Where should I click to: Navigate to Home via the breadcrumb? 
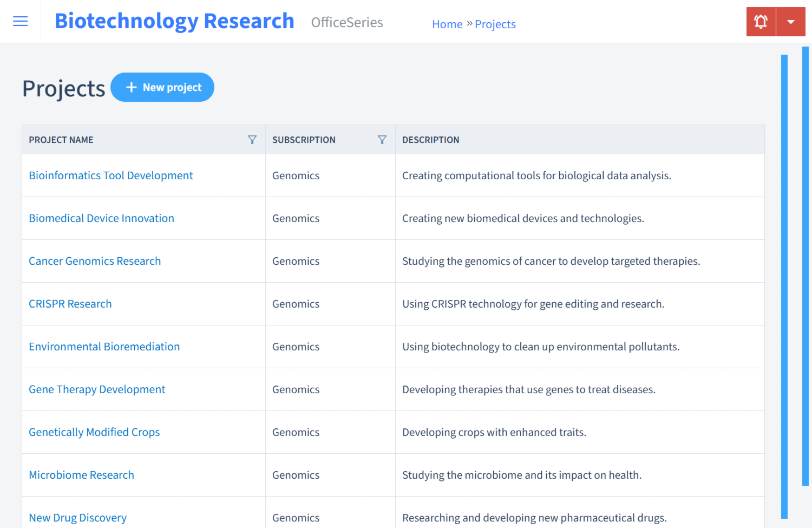click(x=447, y=24)
